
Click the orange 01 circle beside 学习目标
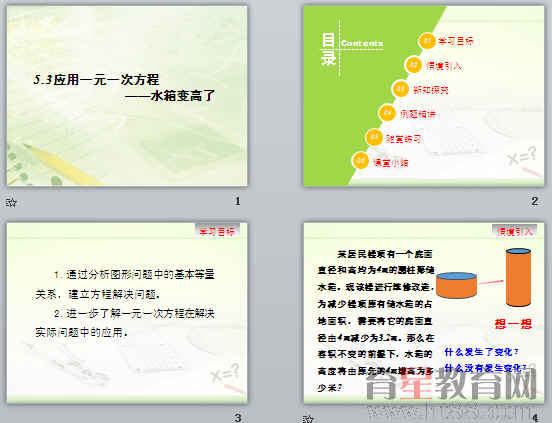pyautogui.click(x=427, y=41)
